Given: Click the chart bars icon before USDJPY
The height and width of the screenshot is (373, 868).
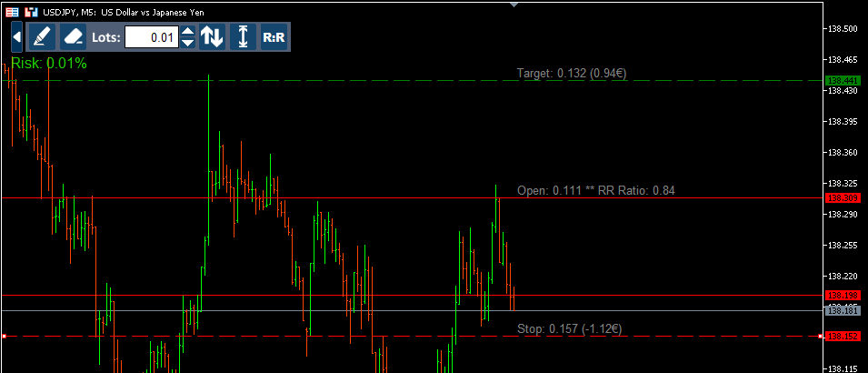Looking at the screenshot, I should (33, 11).
